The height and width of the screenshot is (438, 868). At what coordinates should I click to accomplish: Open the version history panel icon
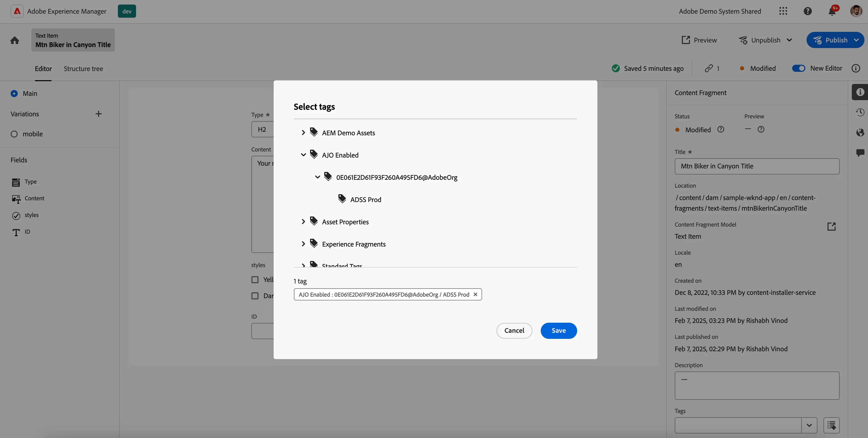pos(860,112)
